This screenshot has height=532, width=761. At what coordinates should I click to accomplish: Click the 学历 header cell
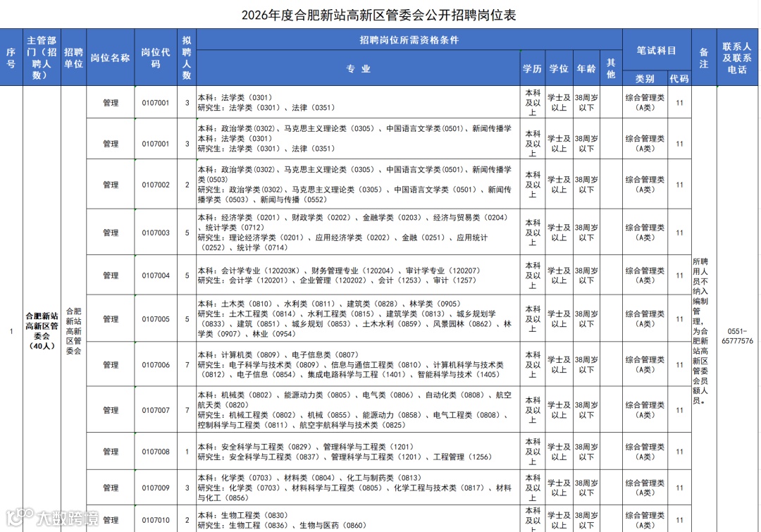[533, 68]
